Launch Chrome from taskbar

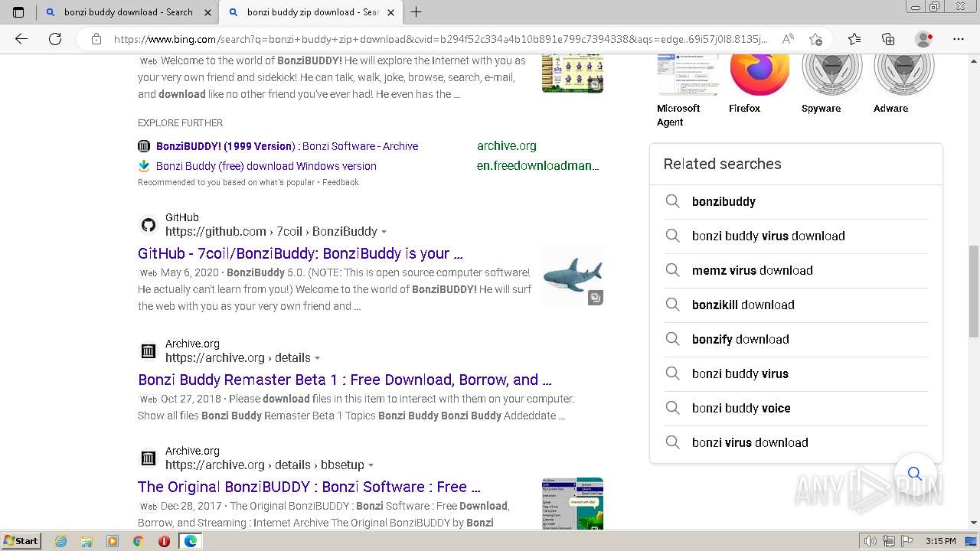[138, 541]
